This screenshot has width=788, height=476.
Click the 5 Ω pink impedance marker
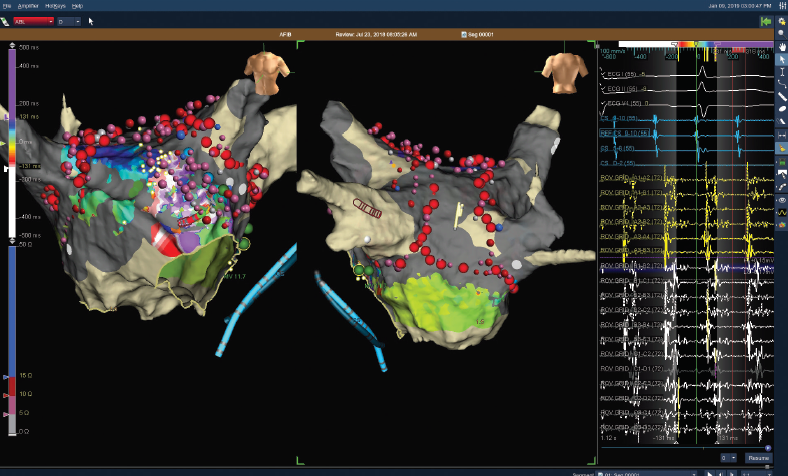(x=6, y=414)
